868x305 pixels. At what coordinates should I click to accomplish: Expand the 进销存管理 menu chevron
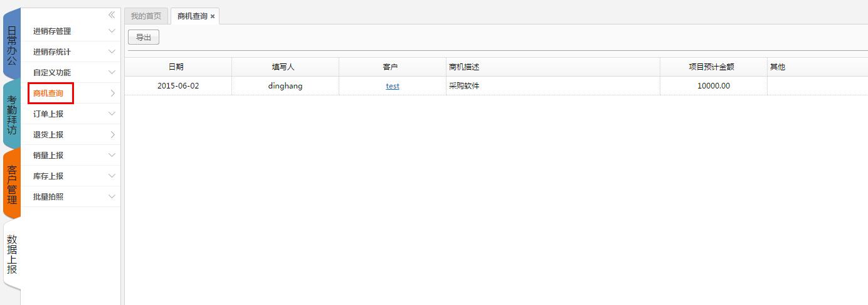(x=112, y=31)
